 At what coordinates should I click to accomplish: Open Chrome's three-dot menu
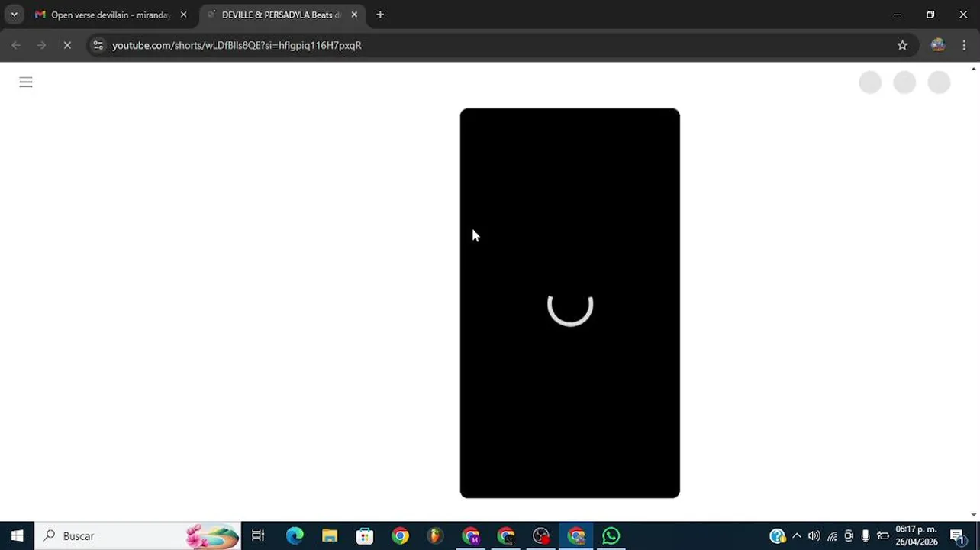964,46
